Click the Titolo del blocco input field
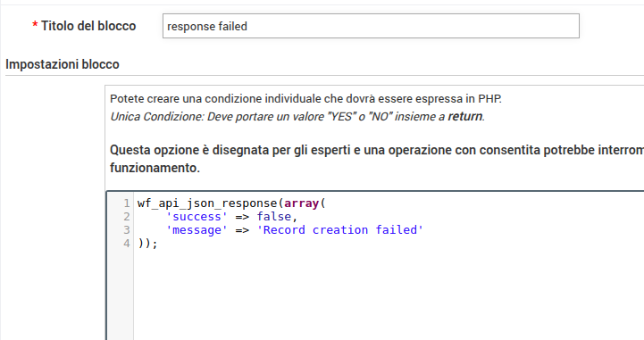644x340 pixels. click(371, 26)
